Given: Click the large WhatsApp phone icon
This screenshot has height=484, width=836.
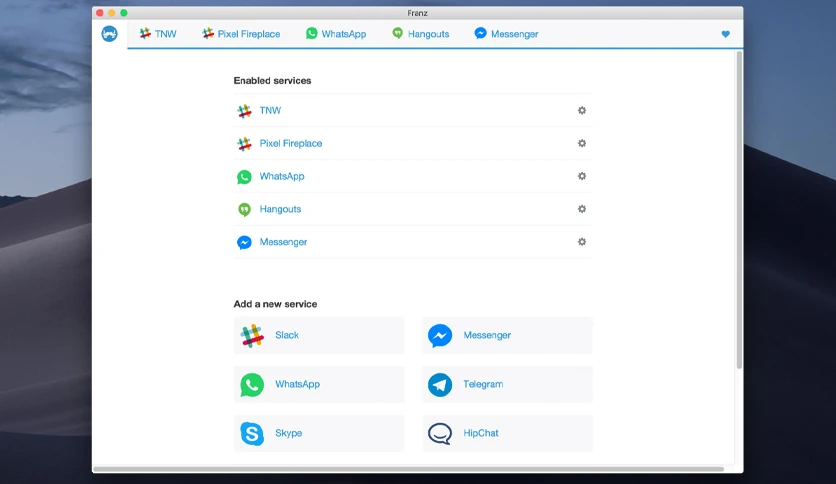Looking at the screenshot, I should click(252, 385).
